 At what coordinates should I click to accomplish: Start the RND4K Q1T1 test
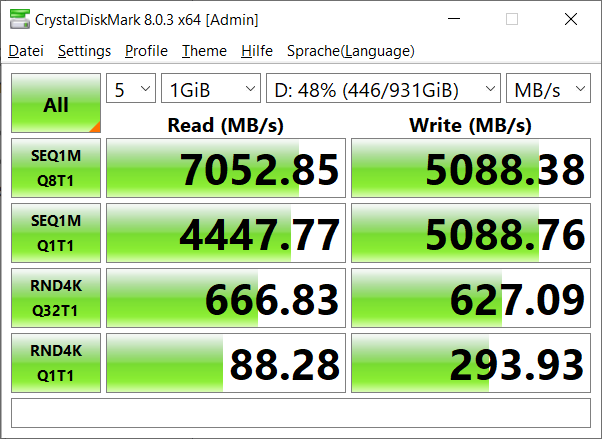click(x=56, y=363)
